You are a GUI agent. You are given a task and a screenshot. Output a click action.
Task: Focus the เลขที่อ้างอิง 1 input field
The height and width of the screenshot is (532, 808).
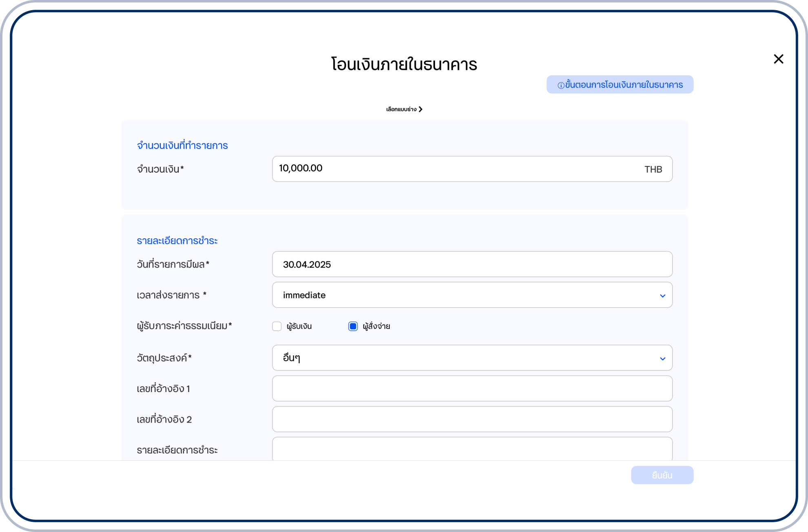[x=471, y=388]
